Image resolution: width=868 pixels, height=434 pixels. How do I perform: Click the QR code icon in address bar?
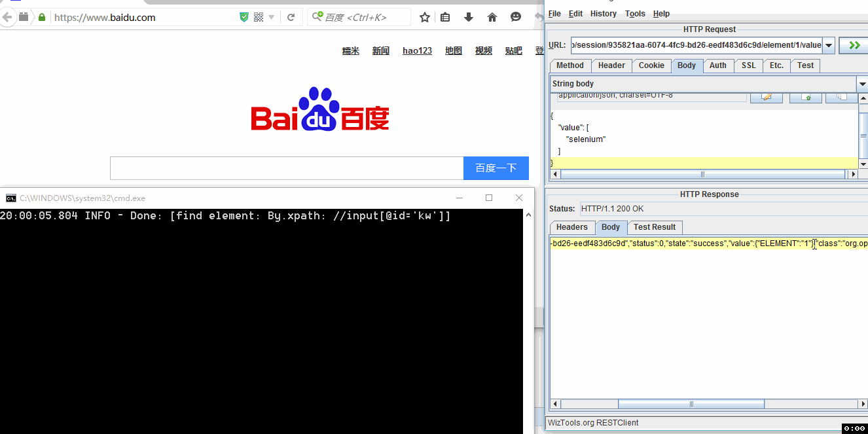click(x=259, y=17)
